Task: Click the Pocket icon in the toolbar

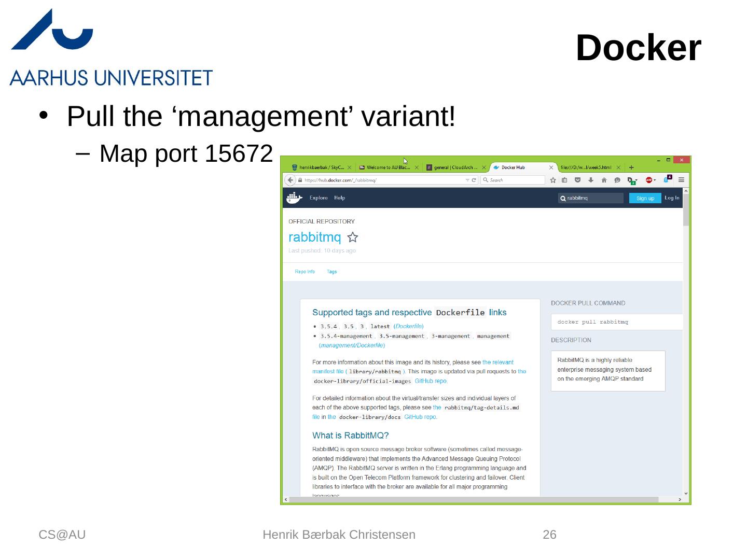Action: [577, 180]
